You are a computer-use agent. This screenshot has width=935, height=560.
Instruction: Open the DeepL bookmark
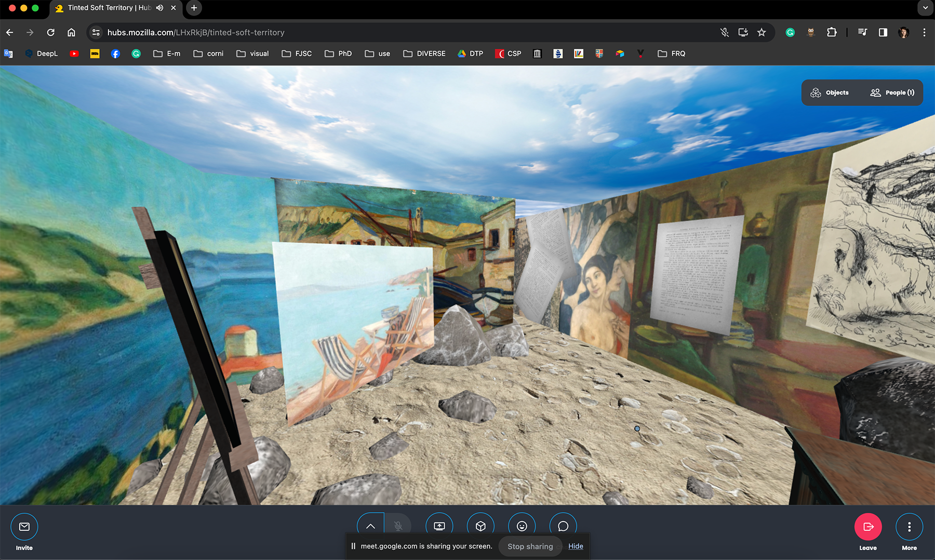click(41, 54)
